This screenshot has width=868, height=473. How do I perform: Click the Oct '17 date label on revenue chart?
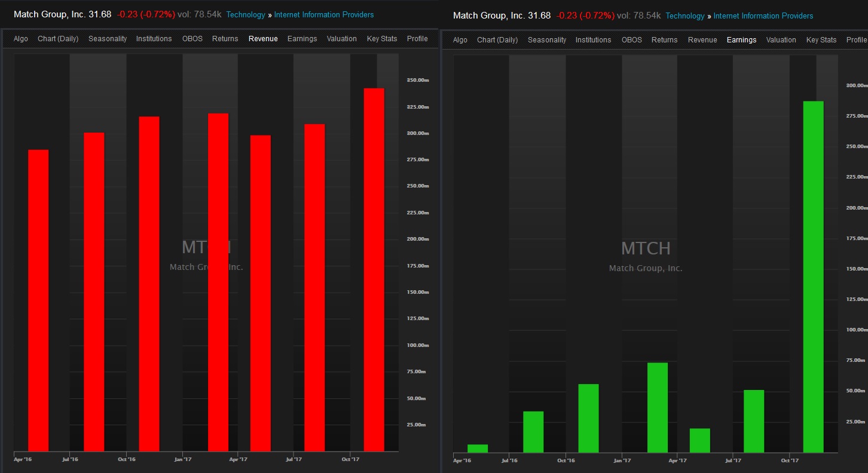(x=350, y=459)
